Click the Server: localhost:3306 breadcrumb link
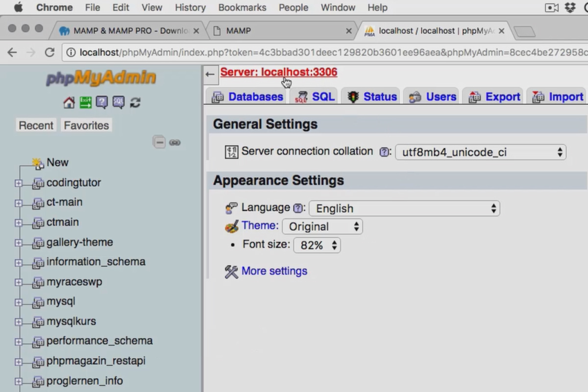Viewport: 588px width, 392px height. point(279,72)
